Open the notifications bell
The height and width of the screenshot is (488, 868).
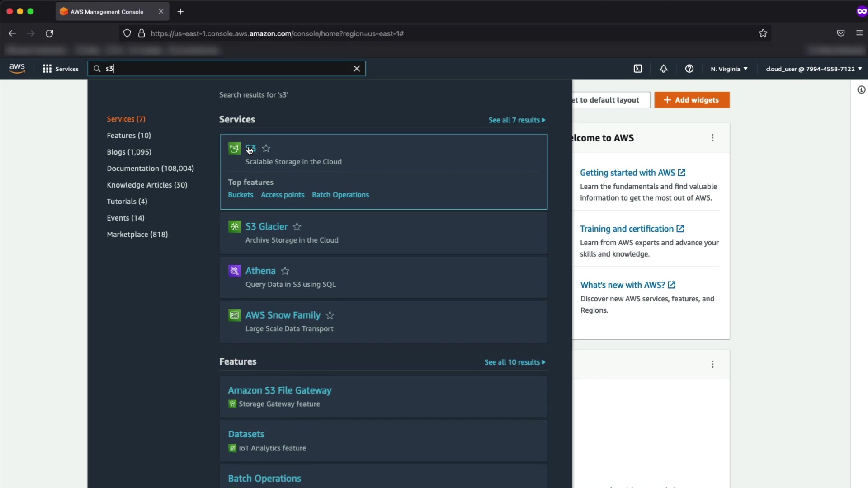click(x=663, y=69)
